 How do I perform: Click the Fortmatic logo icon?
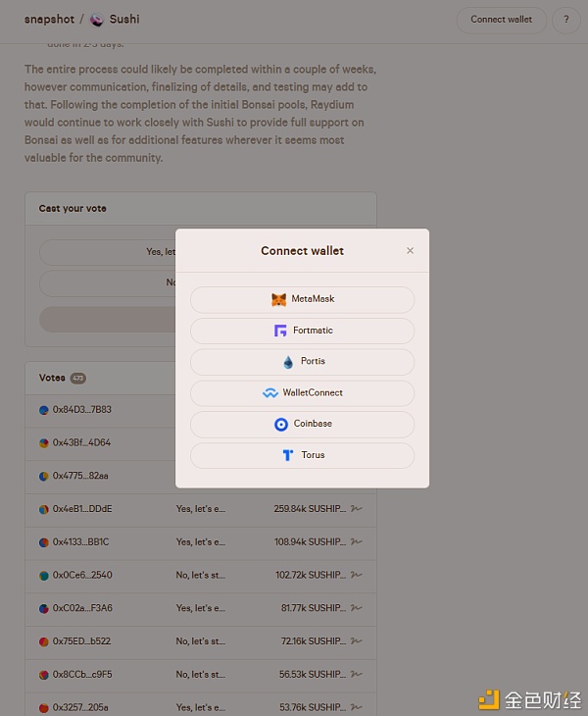click(280, 331)
